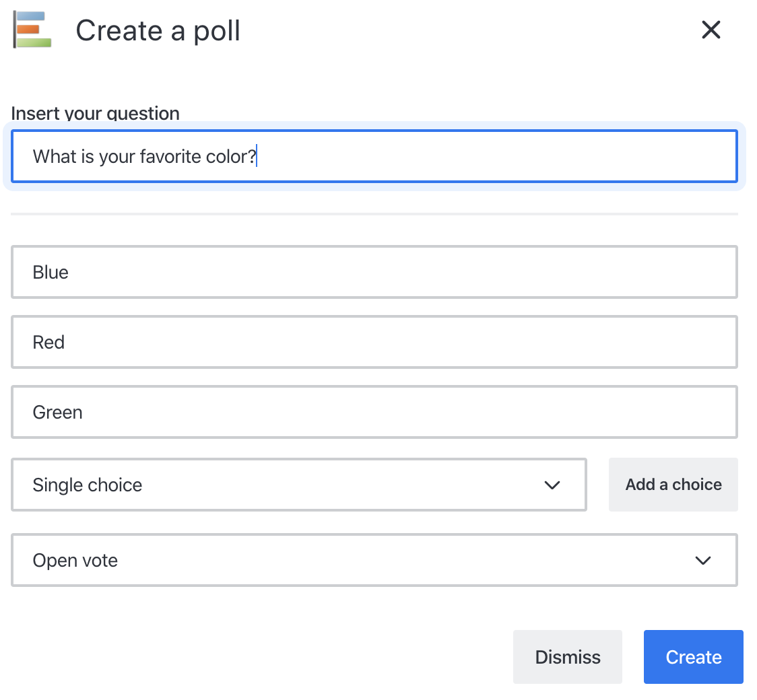Viewport: 757px width, 700px height.
Task: Select the Green answer field
Action: [374, 412]
